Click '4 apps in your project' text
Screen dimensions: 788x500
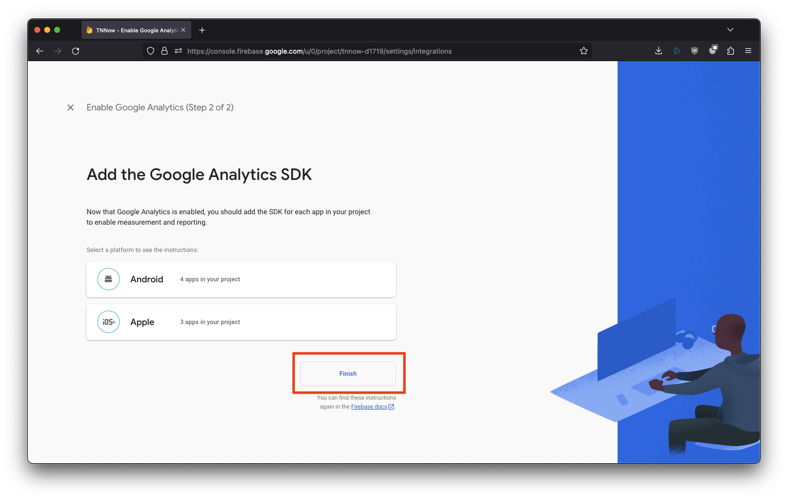[x=210, y=279]
